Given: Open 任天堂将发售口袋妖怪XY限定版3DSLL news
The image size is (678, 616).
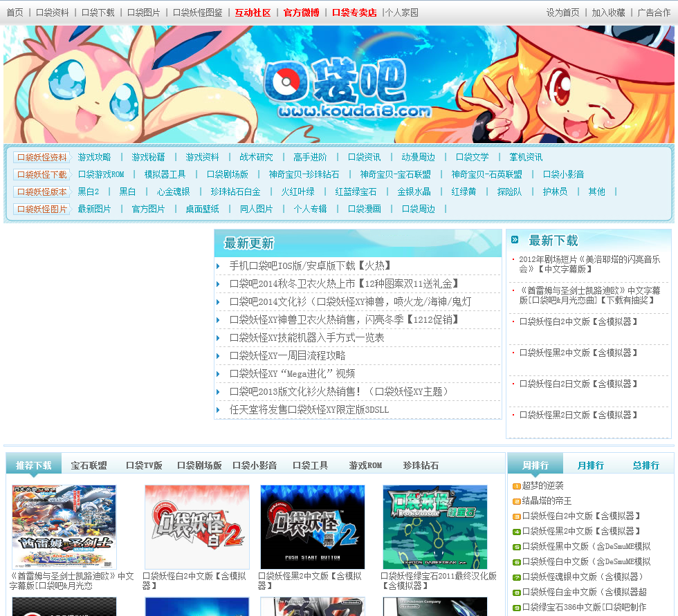Looking at the screenshot, I should click(309, 410).
